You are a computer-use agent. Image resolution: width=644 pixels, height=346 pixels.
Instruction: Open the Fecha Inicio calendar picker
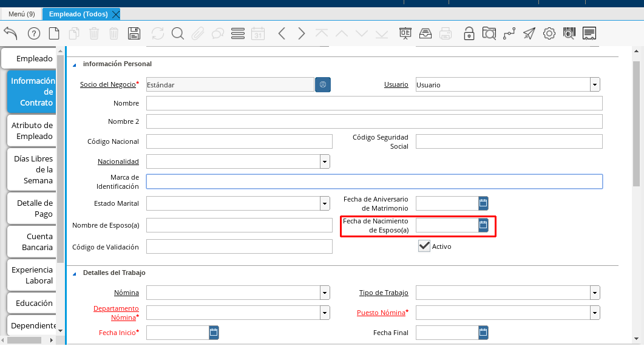214,332
